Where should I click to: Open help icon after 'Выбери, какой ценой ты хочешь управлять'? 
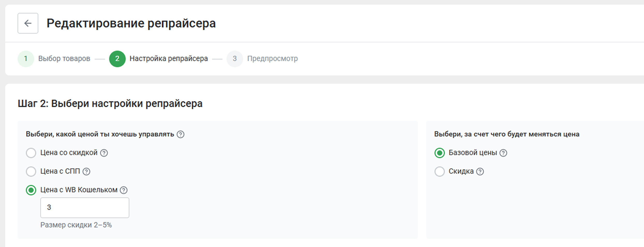[181, 134]
